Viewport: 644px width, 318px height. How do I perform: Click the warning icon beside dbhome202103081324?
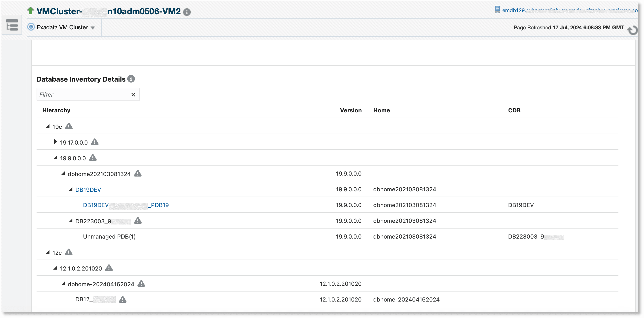coord(138,173)
